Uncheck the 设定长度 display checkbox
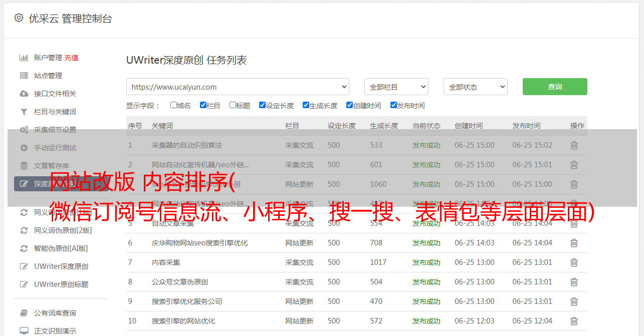Image resolution: width=644 pixels, height=336 pixels. (262, 105)
